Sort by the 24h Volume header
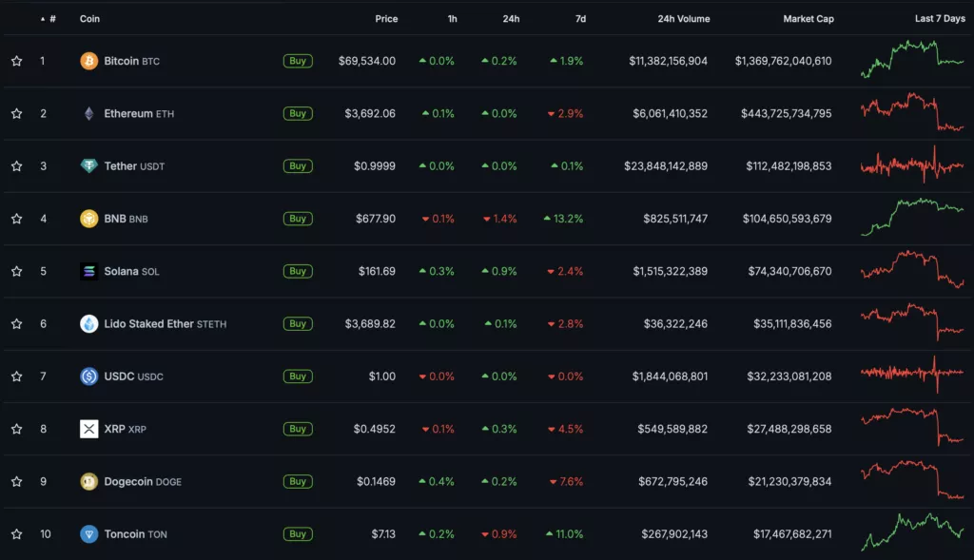 coord(684,19)
